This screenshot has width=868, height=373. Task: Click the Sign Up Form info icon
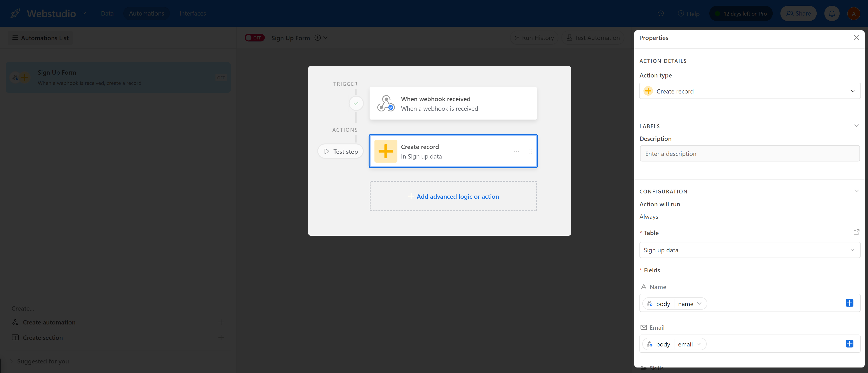(317, 38)
